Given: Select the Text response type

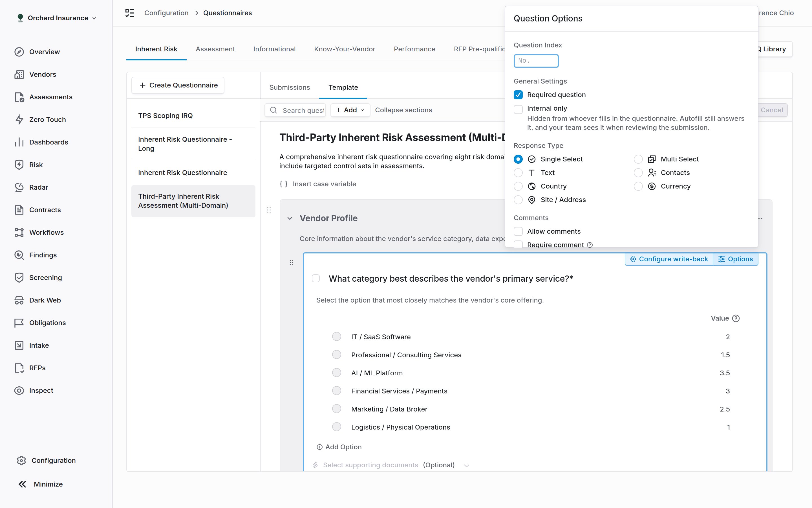Looking at the screenshot, I should tap(518, 173).
